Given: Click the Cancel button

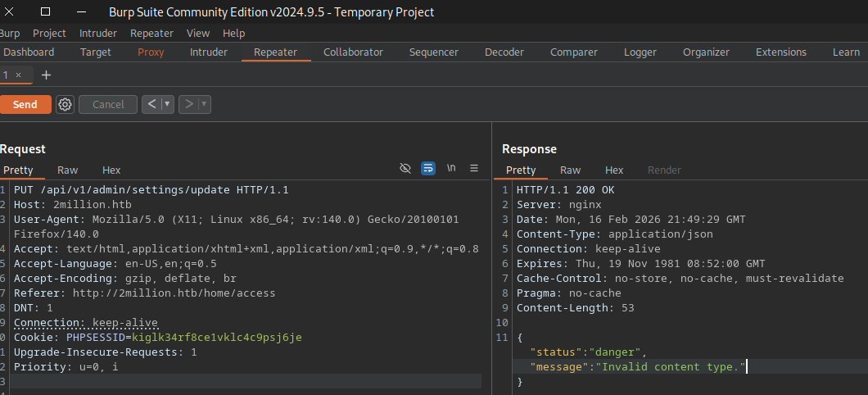Looking at the screenshot, I should [108, 104].
